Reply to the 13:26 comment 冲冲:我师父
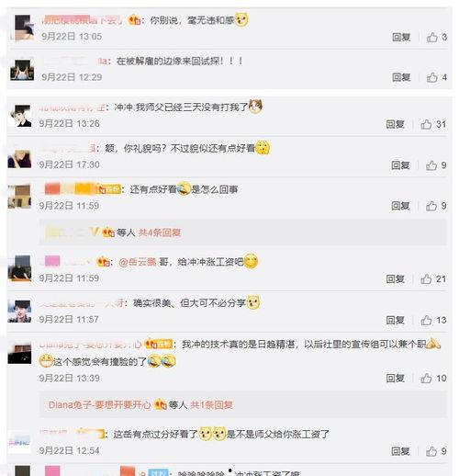 pos(395,124)
